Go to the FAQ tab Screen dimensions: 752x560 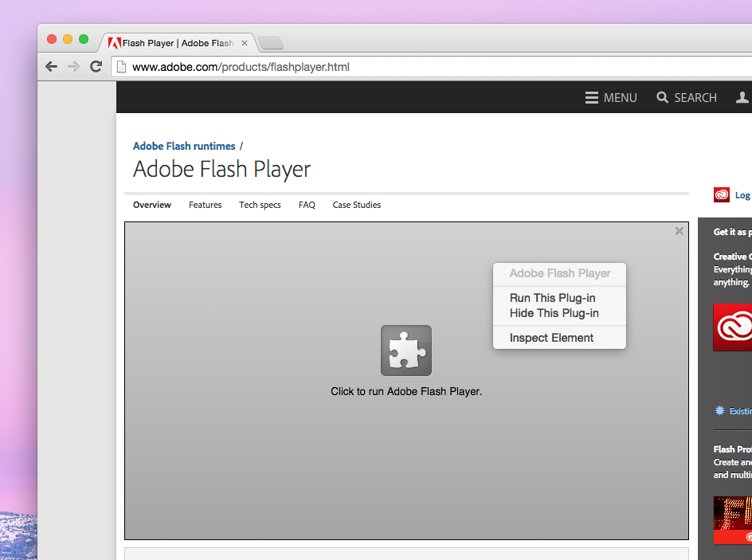pyautogui.click(x=307, y=205)
